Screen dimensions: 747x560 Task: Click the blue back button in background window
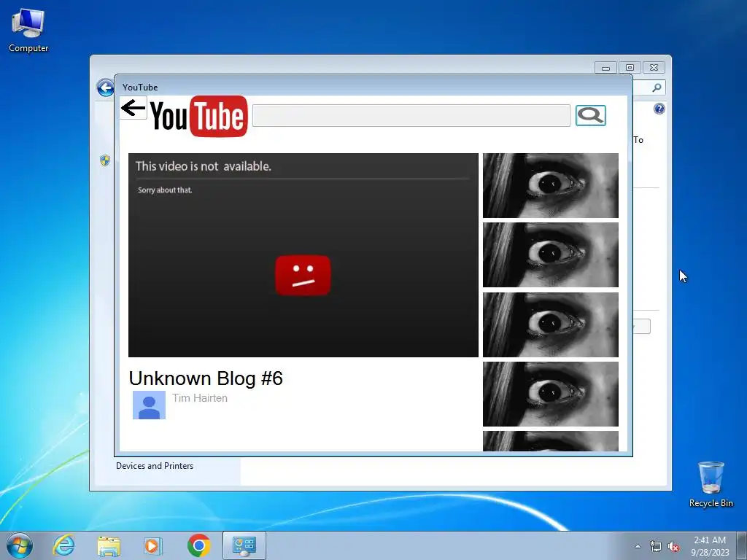pyautogui.click(x=105, y=87)
